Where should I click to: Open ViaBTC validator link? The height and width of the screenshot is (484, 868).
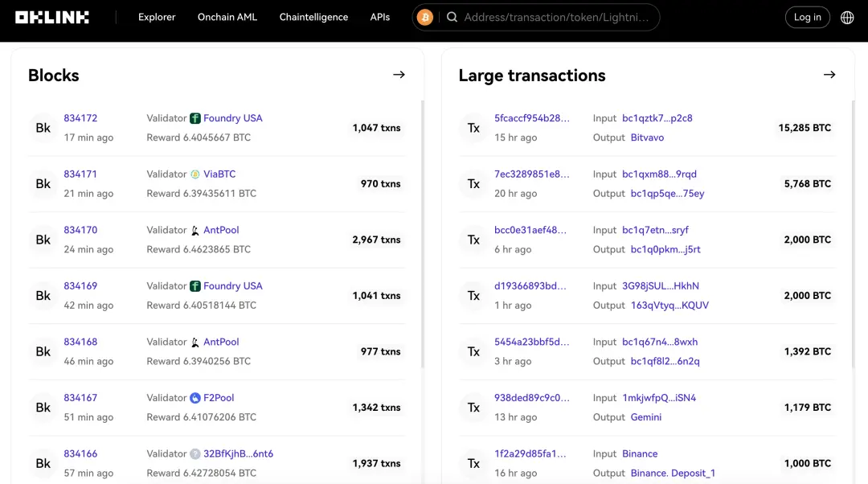pyautogui.click(x=219, y=174)
